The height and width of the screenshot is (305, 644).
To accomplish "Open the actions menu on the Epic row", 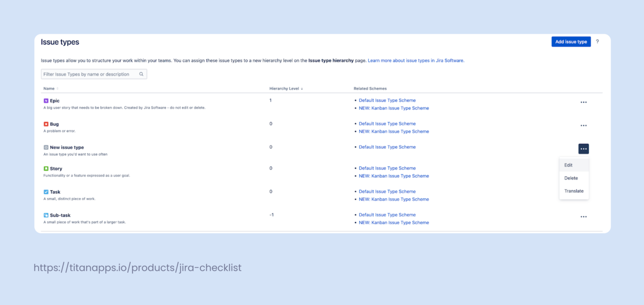I will 584,102.
